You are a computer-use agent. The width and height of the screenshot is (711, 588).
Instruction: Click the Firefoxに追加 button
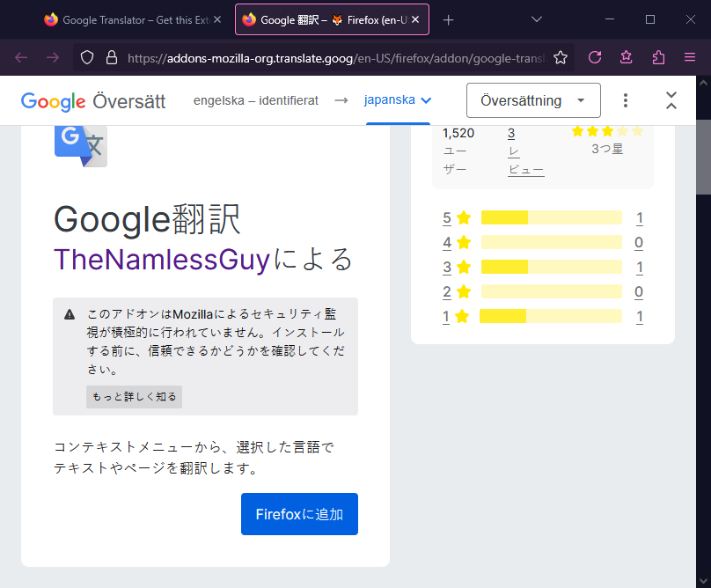point(299,514)
